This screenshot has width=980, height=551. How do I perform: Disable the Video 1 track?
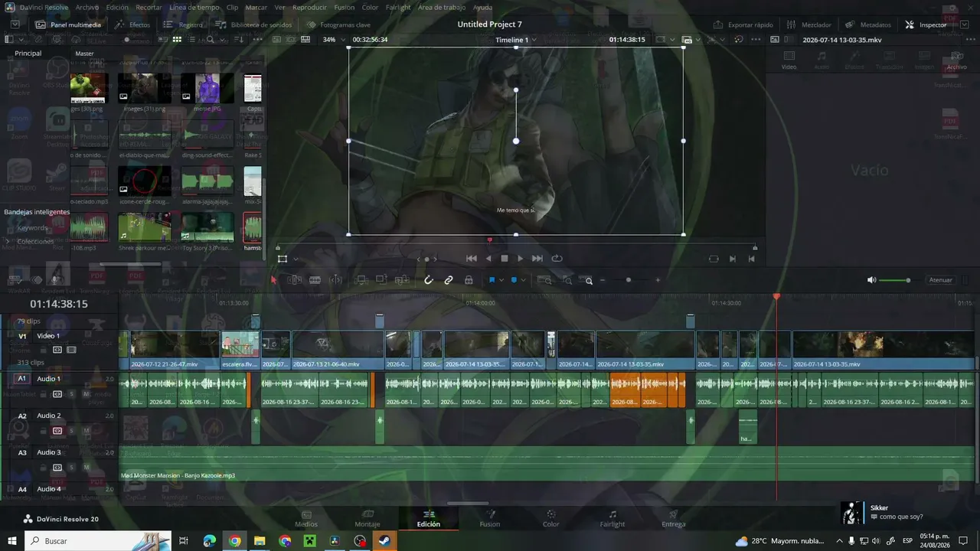[71, 350]
